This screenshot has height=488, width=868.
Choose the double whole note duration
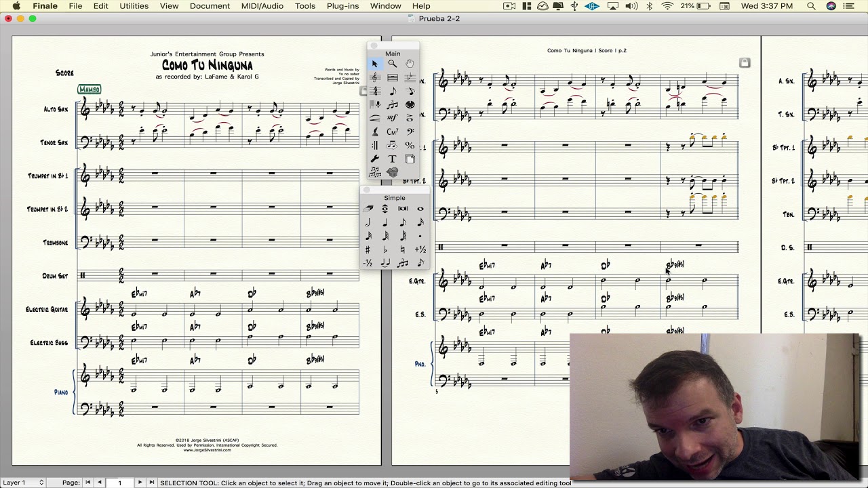tap(403, 209)
